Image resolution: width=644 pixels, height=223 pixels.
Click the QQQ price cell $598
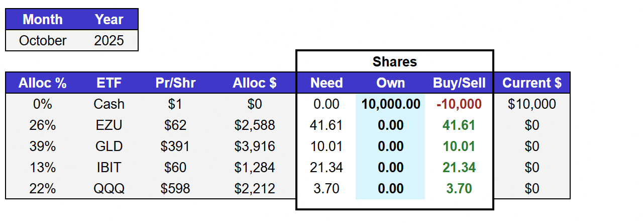pos(175,189)
